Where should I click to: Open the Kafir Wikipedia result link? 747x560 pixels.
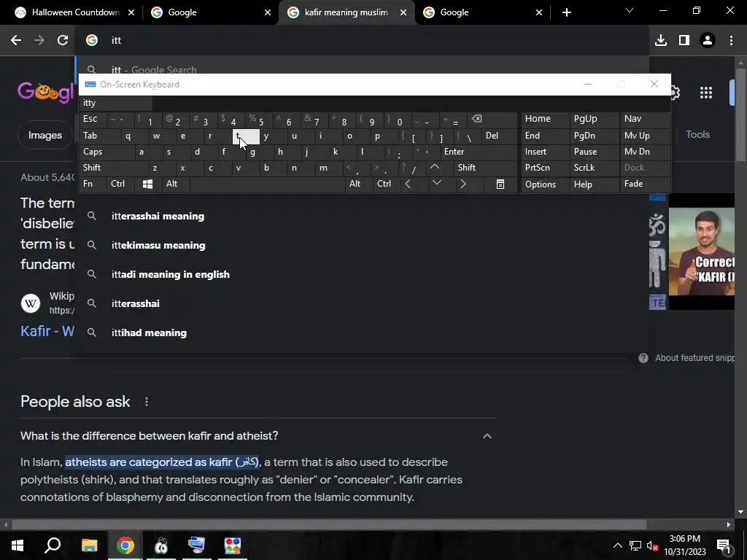click(47, 331)
